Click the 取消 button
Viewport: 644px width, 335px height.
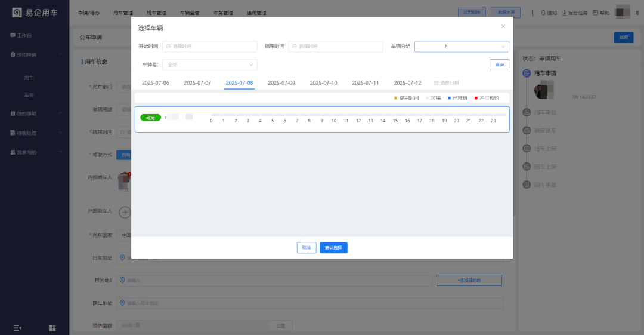306,248
